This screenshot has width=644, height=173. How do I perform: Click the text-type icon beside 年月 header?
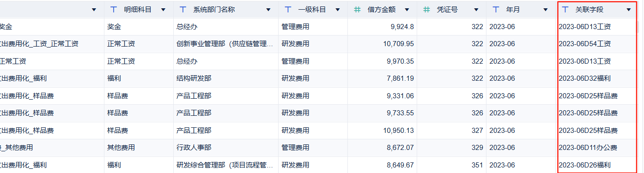(x=496, y=9)
